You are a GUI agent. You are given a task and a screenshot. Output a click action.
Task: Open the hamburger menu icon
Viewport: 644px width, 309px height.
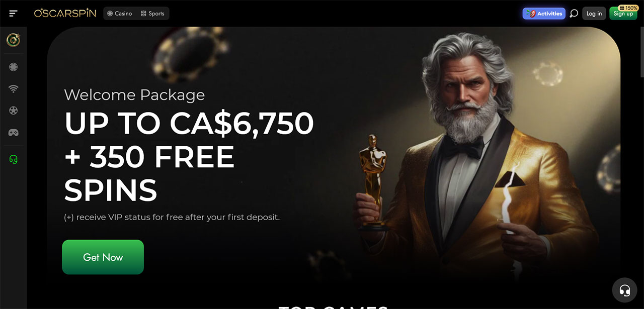pos(13,14)
